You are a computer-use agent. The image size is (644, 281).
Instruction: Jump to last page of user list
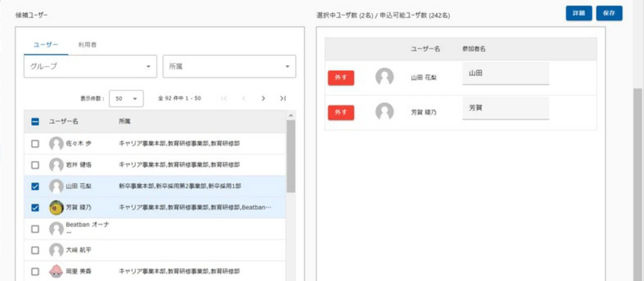point(283,98)
